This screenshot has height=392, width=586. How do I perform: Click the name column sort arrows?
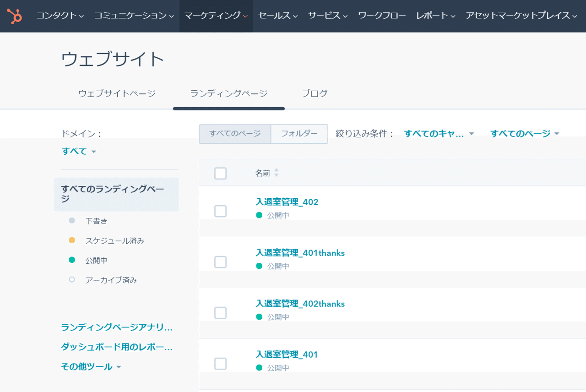[276, 173]
